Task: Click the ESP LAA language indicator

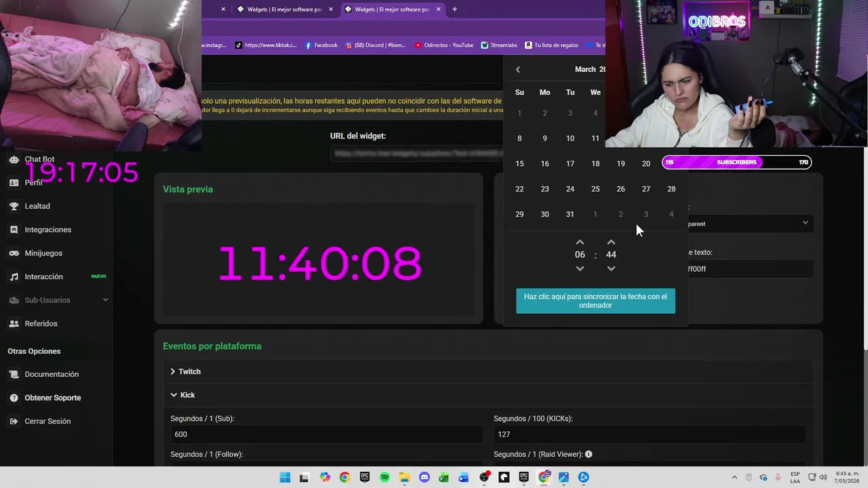Action: (795, 477)
